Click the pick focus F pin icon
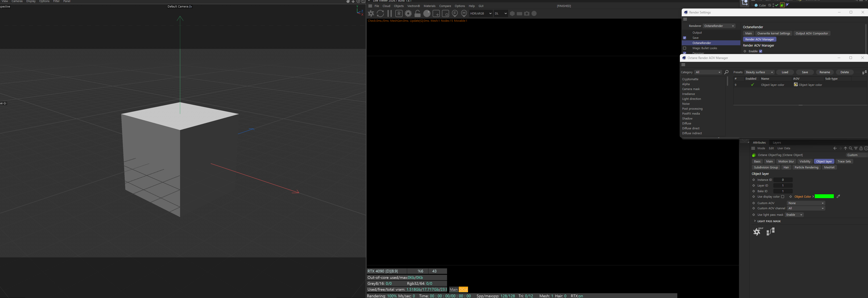 tap(455, 13)
